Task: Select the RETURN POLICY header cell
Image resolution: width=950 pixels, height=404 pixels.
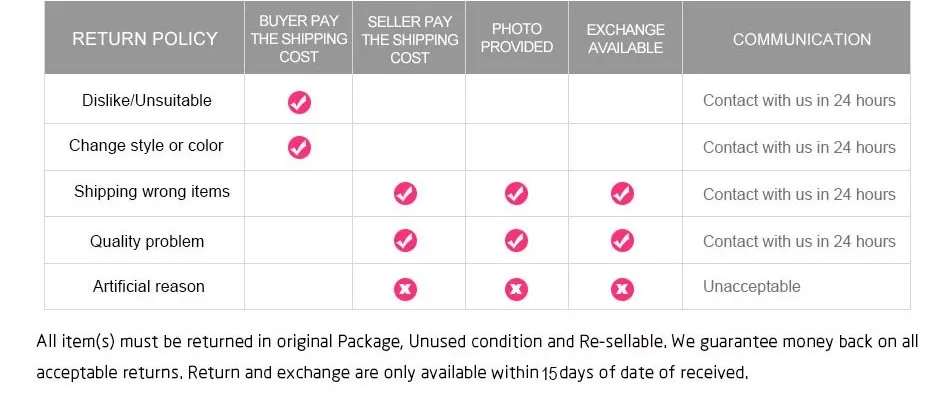Action: 145,39
